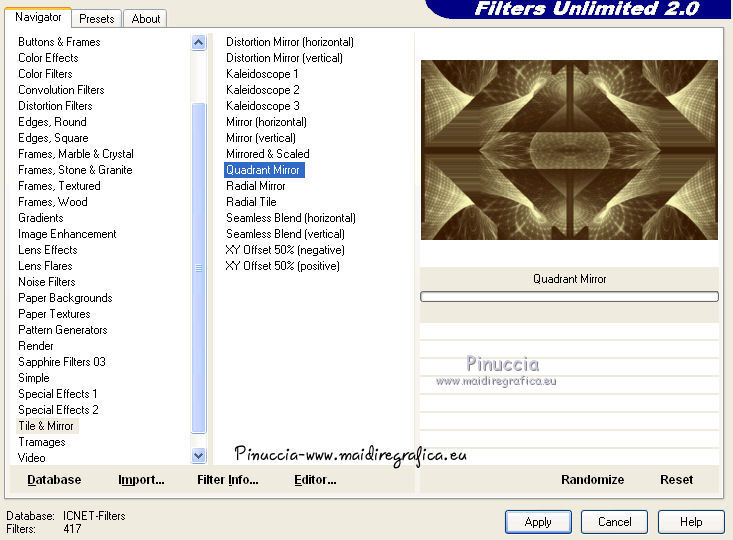Select the Color Filters category
The image size is (733, 540).
pos(45,74)
